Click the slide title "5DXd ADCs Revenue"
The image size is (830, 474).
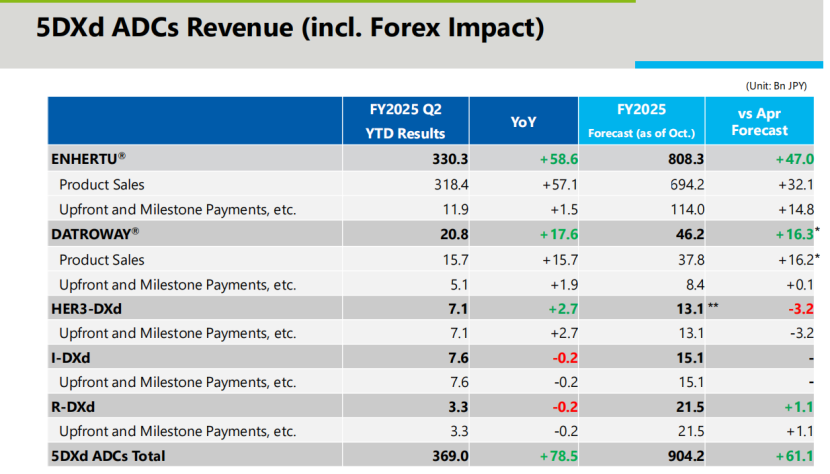pyautogui.click(x=290, y=27)
